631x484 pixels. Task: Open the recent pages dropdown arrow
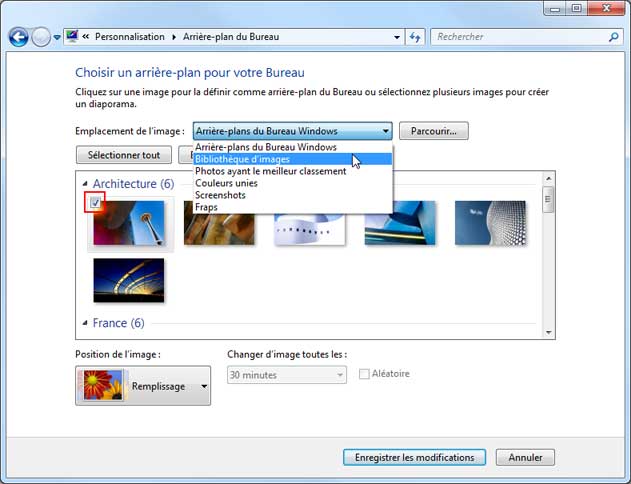pyautogui.click(x=57, y=37)
